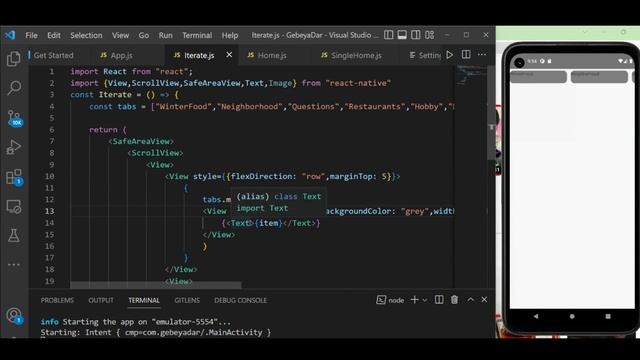Tap emulator home navigation button
The height and width of the screenshot is (360, 640).
tap(572, 316)
